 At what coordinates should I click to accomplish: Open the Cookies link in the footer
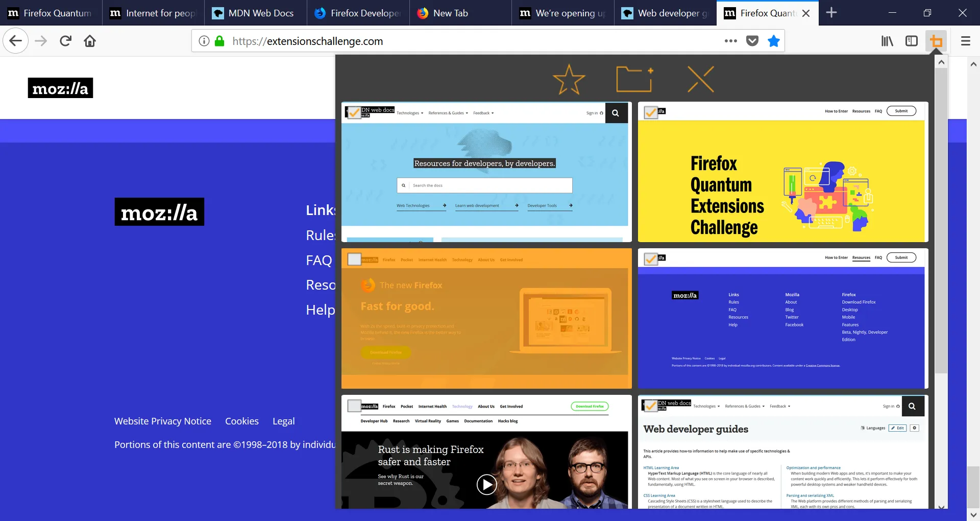coord(241,421)
